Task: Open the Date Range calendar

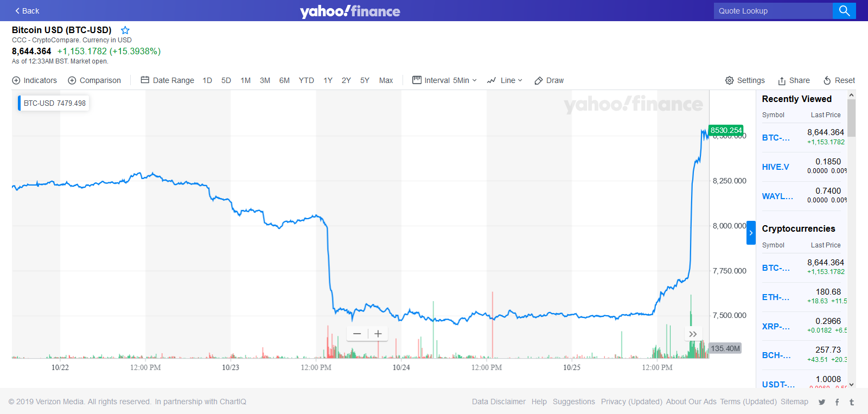Action: coord(167,80)
